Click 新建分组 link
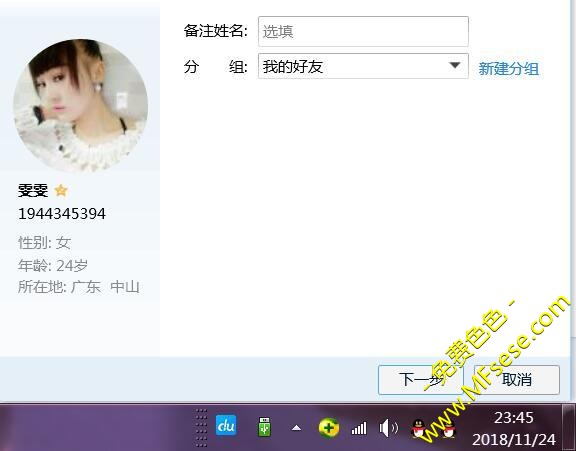Image resolution: width=576 pixels, height=451 pixels. 508,69
